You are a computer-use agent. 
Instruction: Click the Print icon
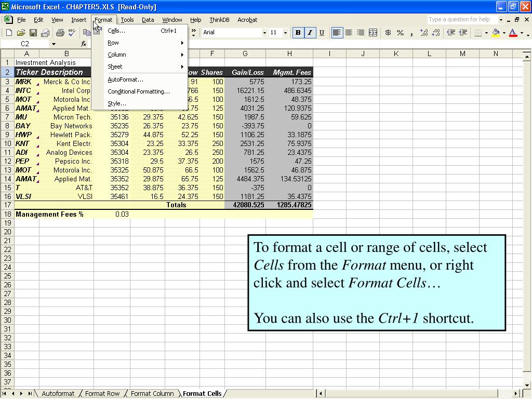click(x=60, y=33)
